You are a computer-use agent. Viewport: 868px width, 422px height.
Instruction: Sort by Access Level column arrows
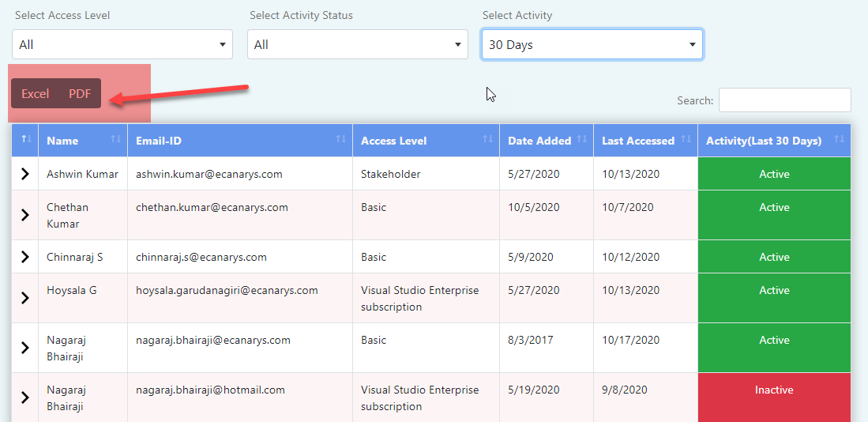487,139
